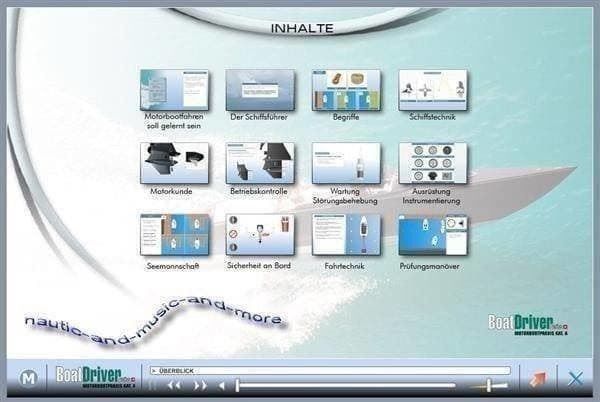Click the playback progress slider handle
Image resolution: width=600 pixels, height=402 pixels.
(x=237, y=386)
